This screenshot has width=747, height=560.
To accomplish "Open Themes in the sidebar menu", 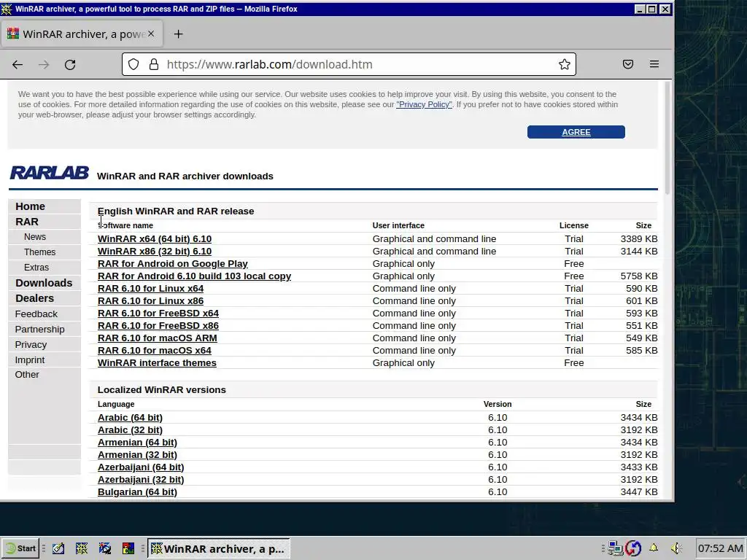I will (x=39, y=252).
